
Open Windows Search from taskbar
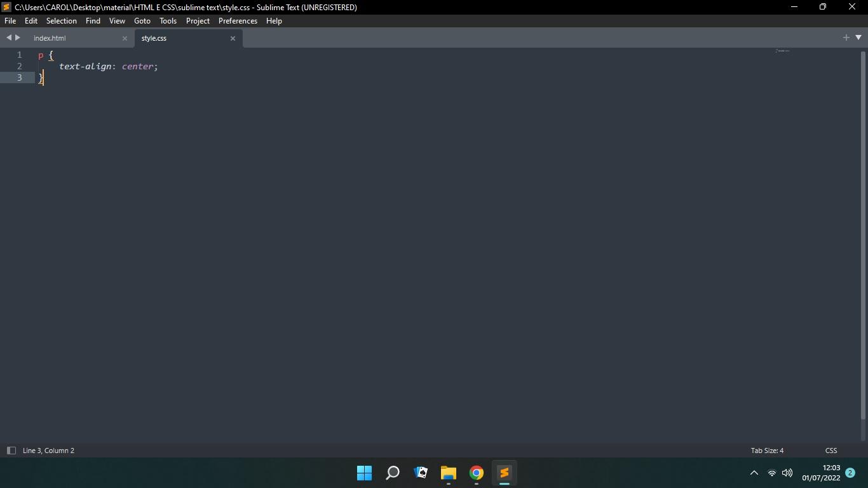[393, 473]
